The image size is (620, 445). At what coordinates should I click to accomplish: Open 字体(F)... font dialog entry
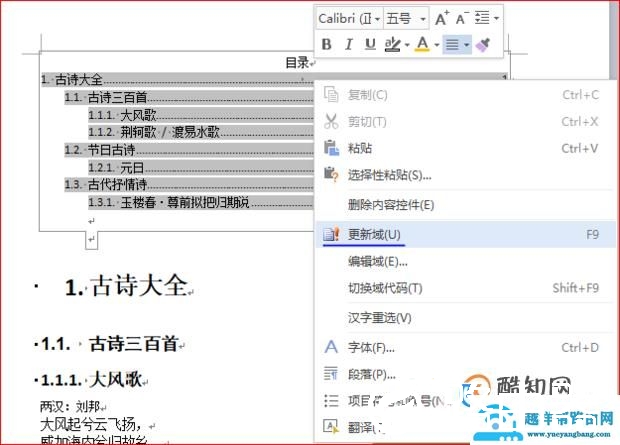pyautogui.click(x=465, y=347)
